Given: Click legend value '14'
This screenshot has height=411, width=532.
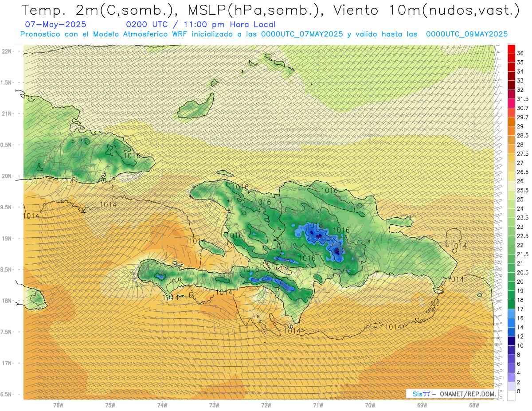Looking at the screenshot, I should 520,327.
